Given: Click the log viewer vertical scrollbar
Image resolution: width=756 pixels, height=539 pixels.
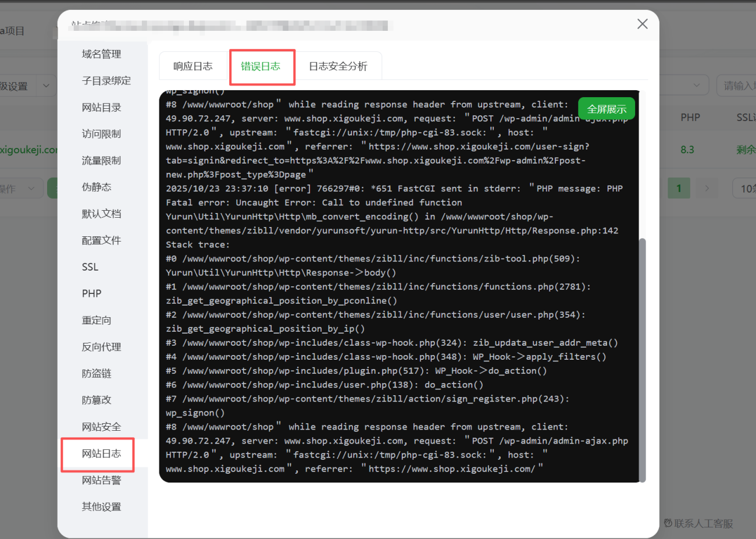Looking at the screenshot, I should (x=642, y=349).
